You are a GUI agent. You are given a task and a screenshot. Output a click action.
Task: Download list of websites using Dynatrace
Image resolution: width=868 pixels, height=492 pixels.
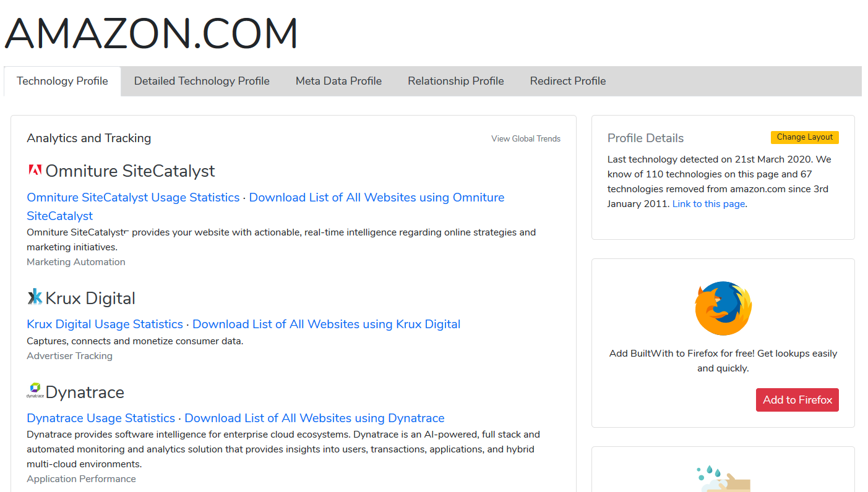point(314,418)
